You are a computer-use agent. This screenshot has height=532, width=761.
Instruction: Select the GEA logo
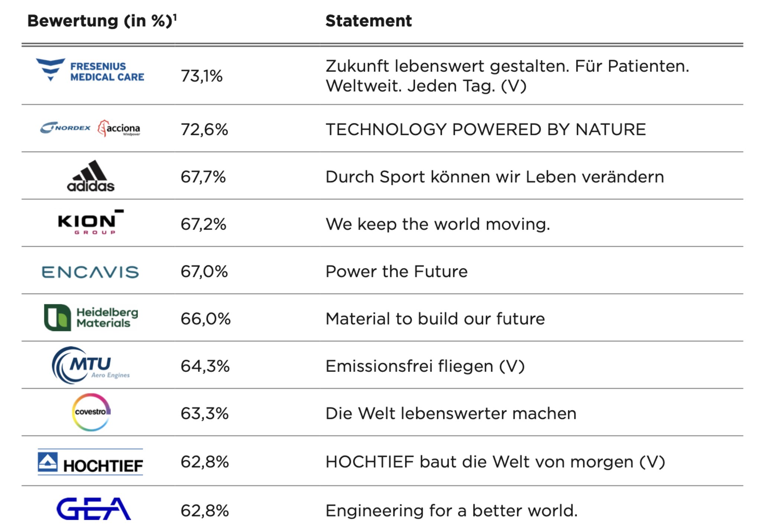94,509
